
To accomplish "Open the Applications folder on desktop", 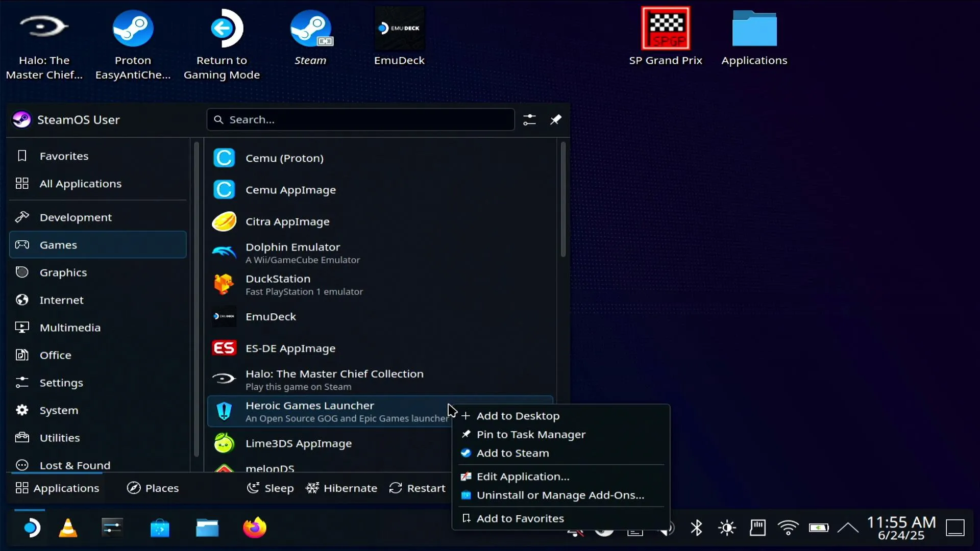I will coord(754,38).
